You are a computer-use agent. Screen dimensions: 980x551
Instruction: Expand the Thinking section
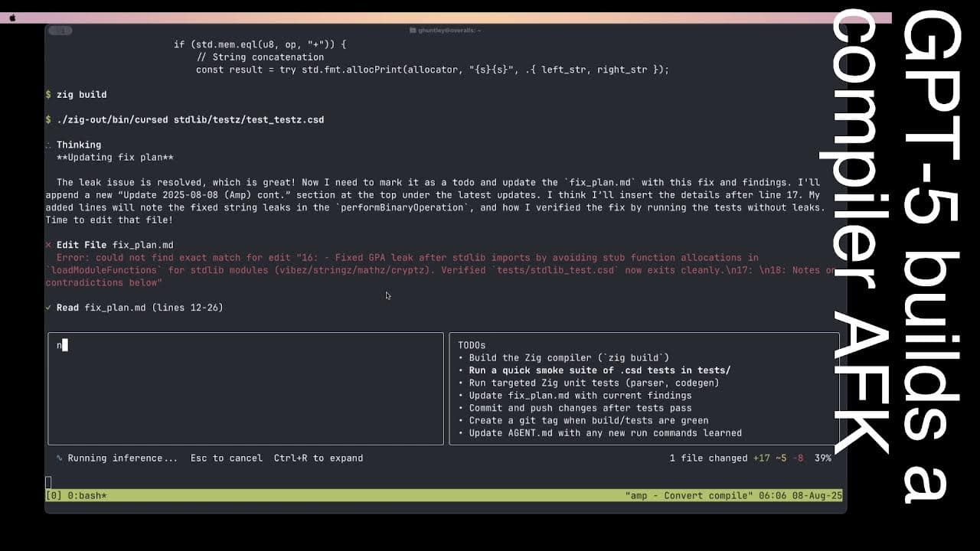pos(79,145)
